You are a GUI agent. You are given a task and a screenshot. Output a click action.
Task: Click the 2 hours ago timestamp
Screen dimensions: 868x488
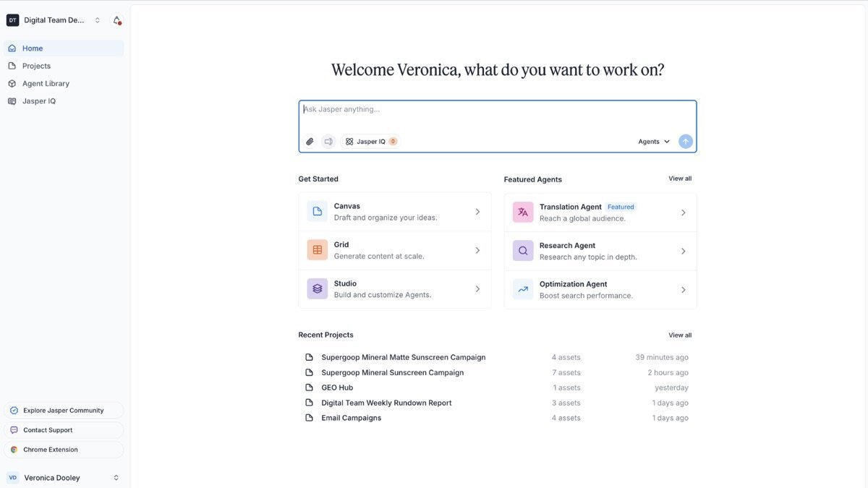(x=668, y=372)
